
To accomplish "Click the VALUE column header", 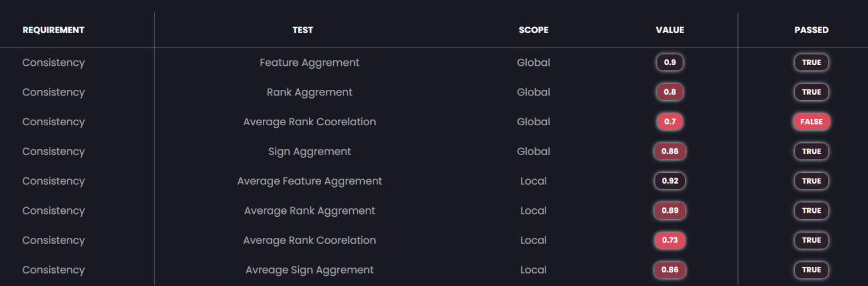I will pyautogui.click(x=670, y=30).
